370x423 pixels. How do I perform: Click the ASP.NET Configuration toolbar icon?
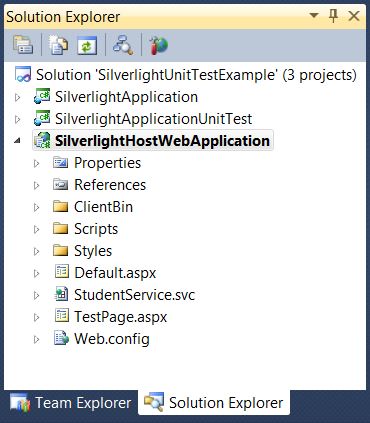click(x=158, y=45)
